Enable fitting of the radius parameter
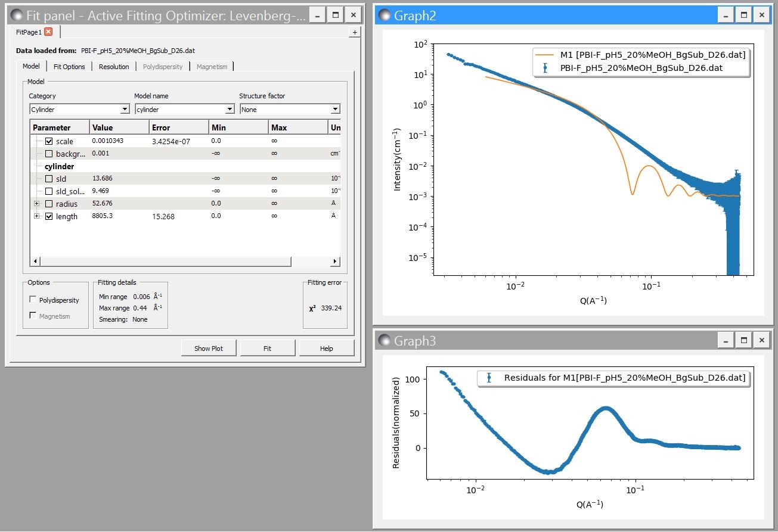The height and width of the screenshot is (532, 778). pyautogui.click(x=49, y=204)
